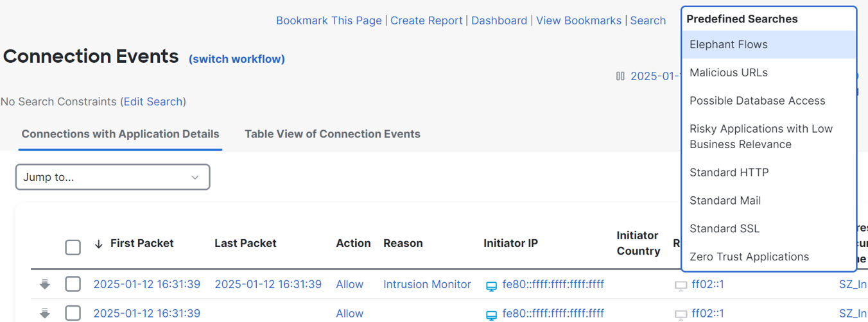Image resolution: width=868 pixels, height=322 pixels.
Task: Tick the checkbox for the first connection event
Action: (73, 284)
